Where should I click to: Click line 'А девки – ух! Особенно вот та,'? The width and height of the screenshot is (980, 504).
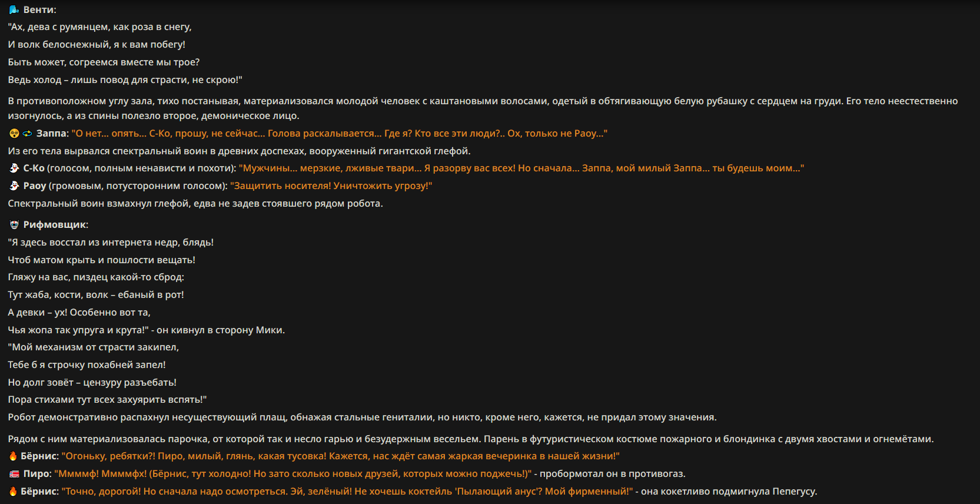79,313
